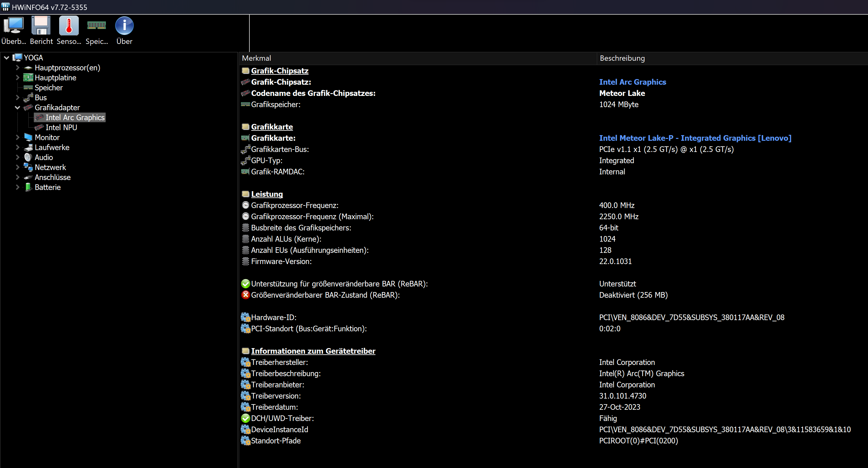
Task: Click the HWiNFO64 title bar app icon
Action: tap(5, 7)
